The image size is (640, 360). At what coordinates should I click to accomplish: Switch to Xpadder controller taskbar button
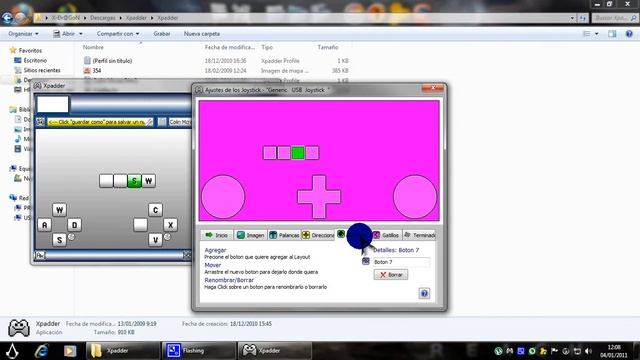click(x=275, y=351)
